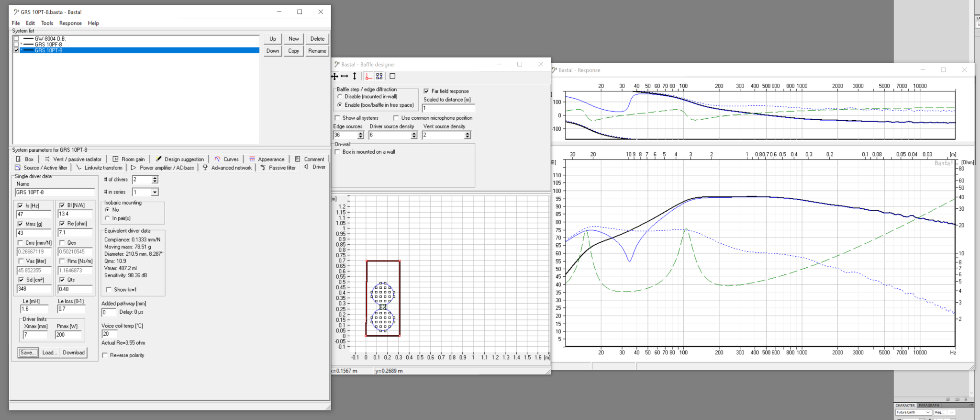Toggle the red origin axis tool
Image resolution: width=980 pixels, height=420 pixels.
point(368,76)
